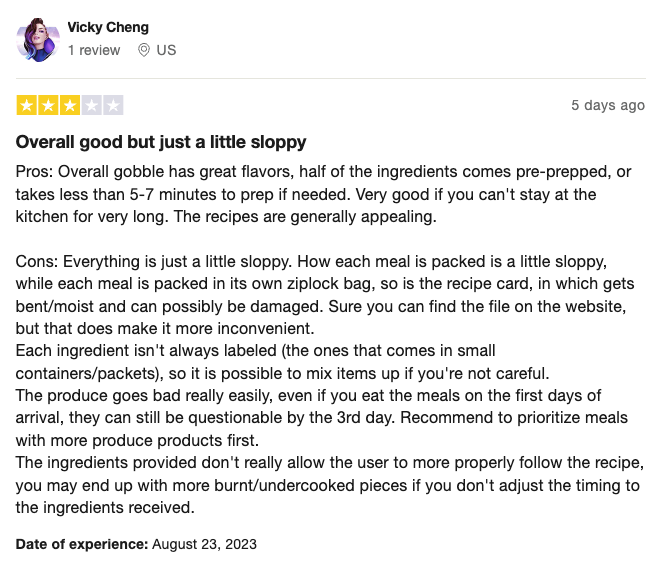Open the "Overall good but just a little sloppy" title
664x566 pixels.
(161, 142)
